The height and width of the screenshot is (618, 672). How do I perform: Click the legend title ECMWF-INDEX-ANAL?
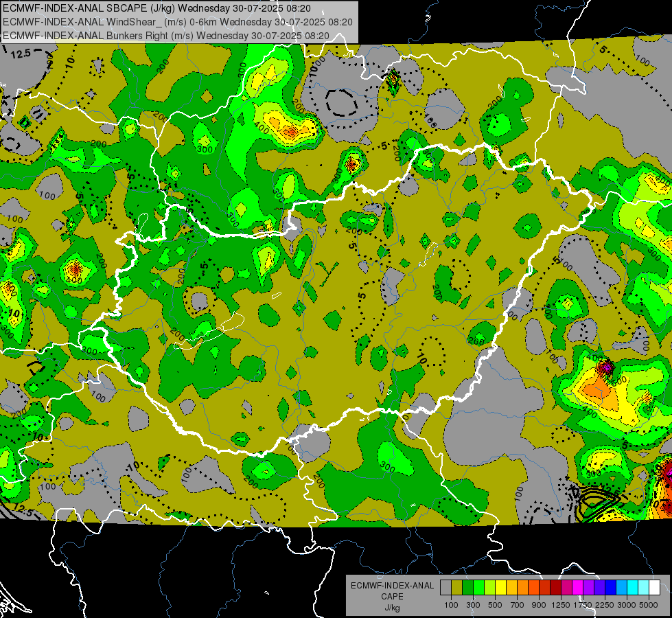[393, 586]
